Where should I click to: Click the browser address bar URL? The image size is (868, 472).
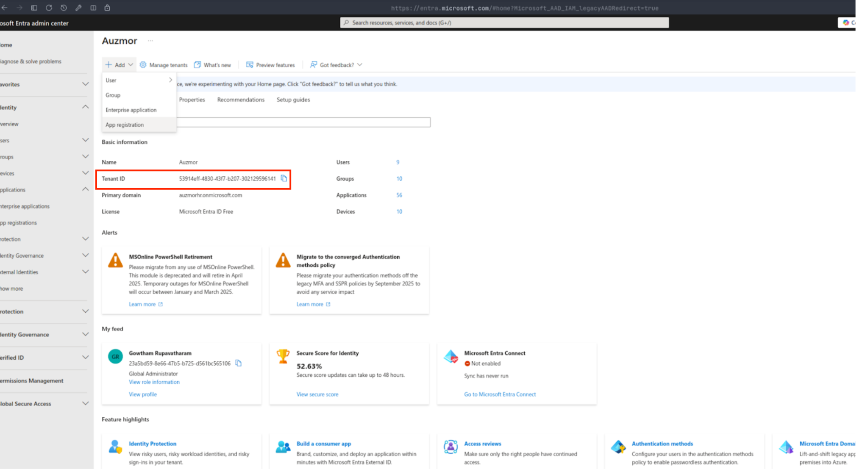(x=525, y=8)
